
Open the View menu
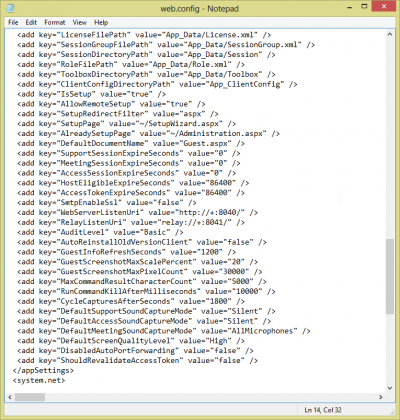[x=80, y=22]
